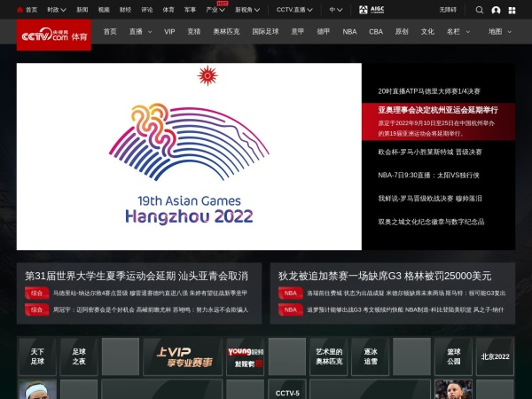Viewport: 532px width, 399px height.
Task: Open the 足球之夜 program tile
Action: tap(79, 356)
